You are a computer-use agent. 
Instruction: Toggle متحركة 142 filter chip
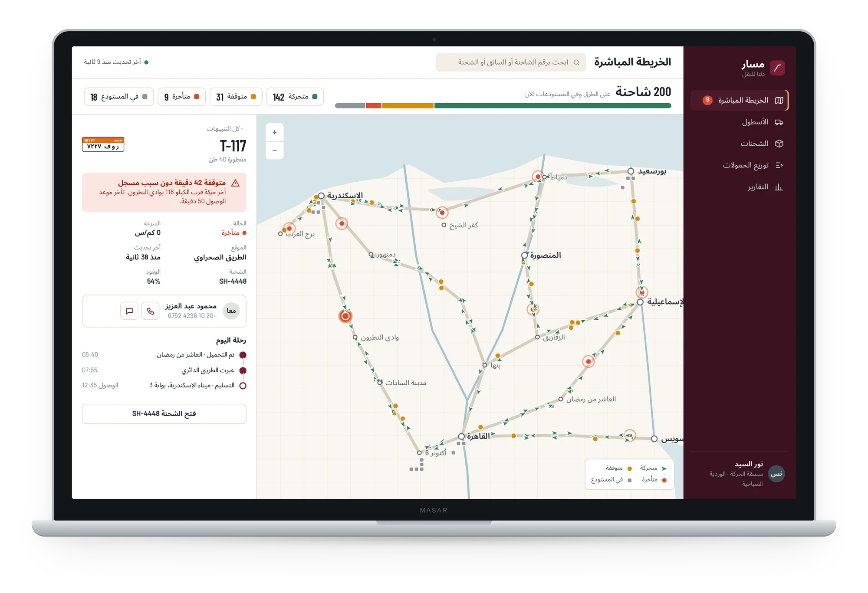click(x=295, y=97)
